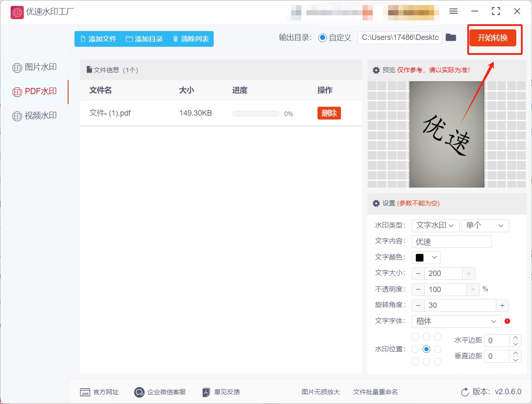Screen dimensions: 532x404
Task: Decrease 旋转角度 with minus button
Action: point(418,305)
